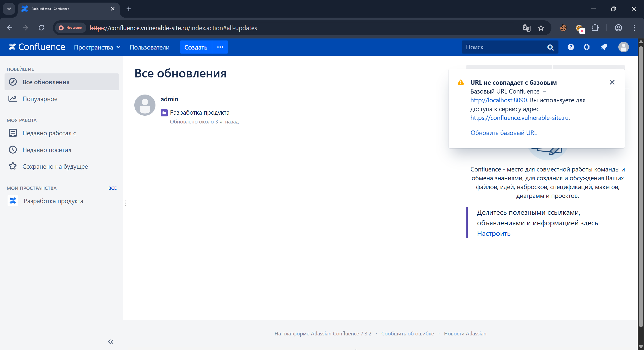Open the https://confluence.vulnerable-site.ru link in the warning
Viewport: 644px width, 350px height.
point(519,118)
